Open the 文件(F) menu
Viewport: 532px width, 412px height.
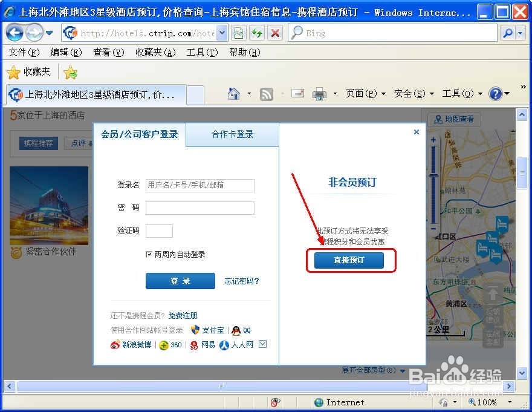click(x=24, y=52)
